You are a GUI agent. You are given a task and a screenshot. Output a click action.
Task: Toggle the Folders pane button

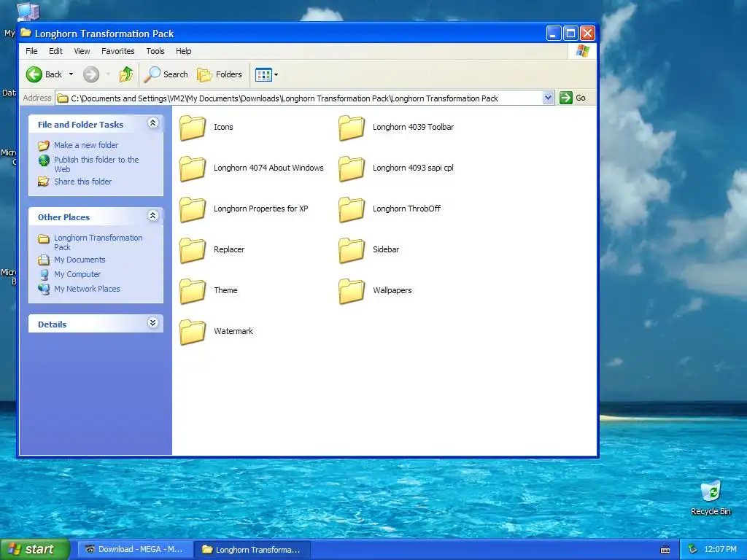click(220, 74)
